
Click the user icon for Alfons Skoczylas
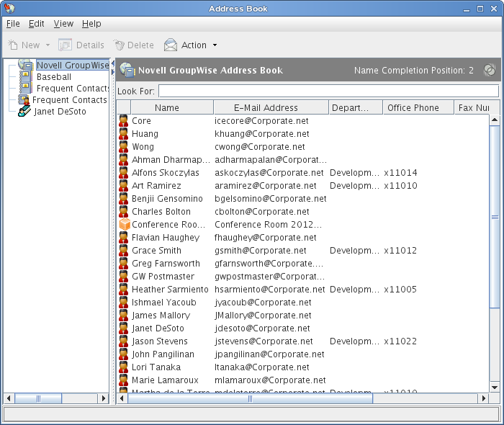pyautogui.click(x=123, y=172)
